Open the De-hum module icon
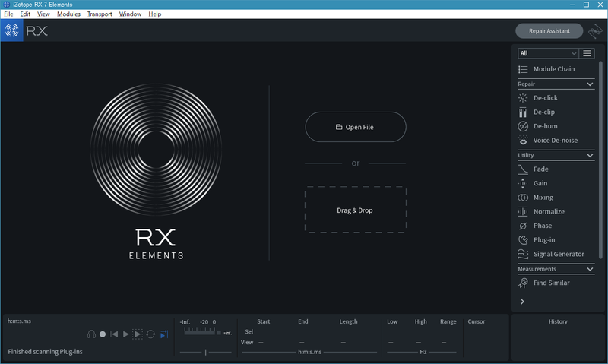 point(523,126)
